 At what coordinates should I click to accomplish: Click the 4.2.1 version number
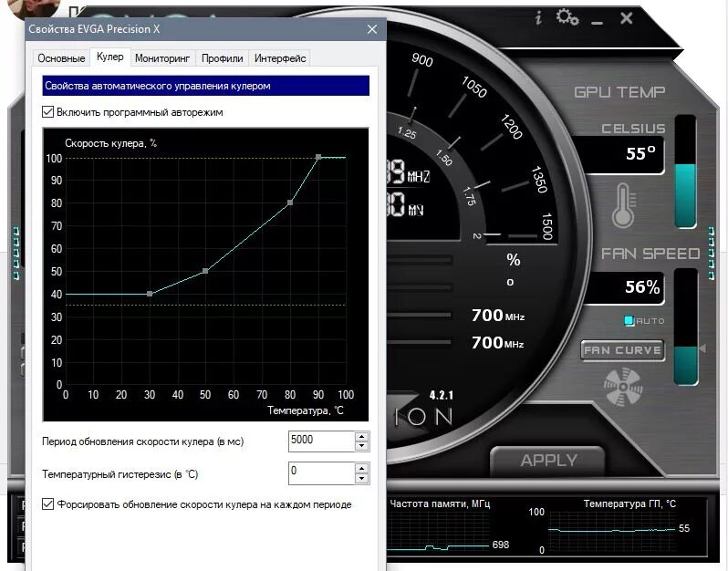[441, 396]
